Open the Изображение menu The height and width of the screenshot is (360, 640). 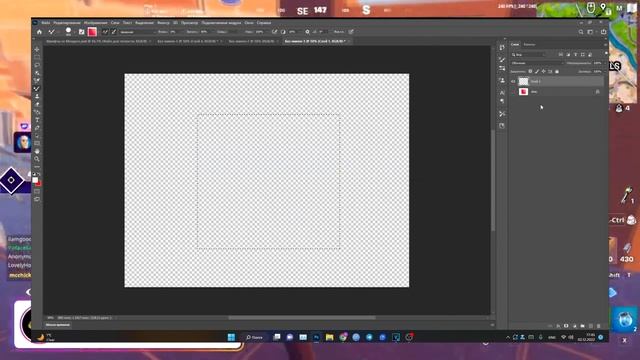pos(96,23)
